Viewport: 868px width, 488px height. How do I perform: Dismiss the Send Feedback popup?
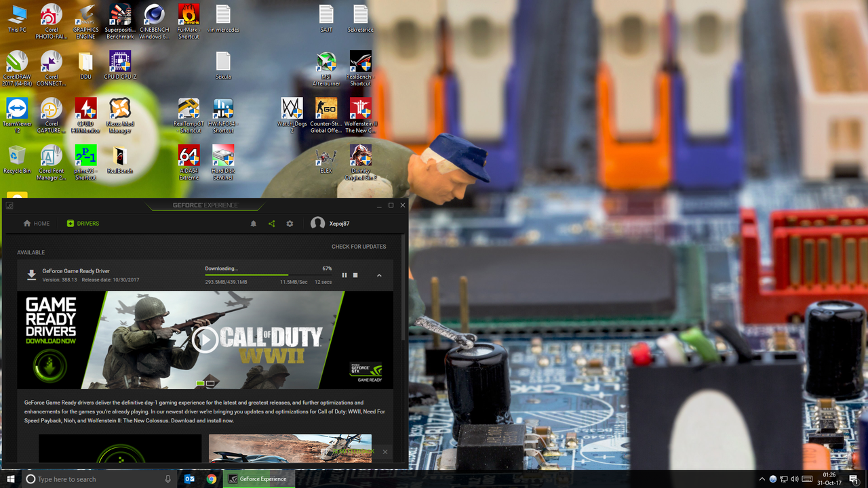click(384, 451)
